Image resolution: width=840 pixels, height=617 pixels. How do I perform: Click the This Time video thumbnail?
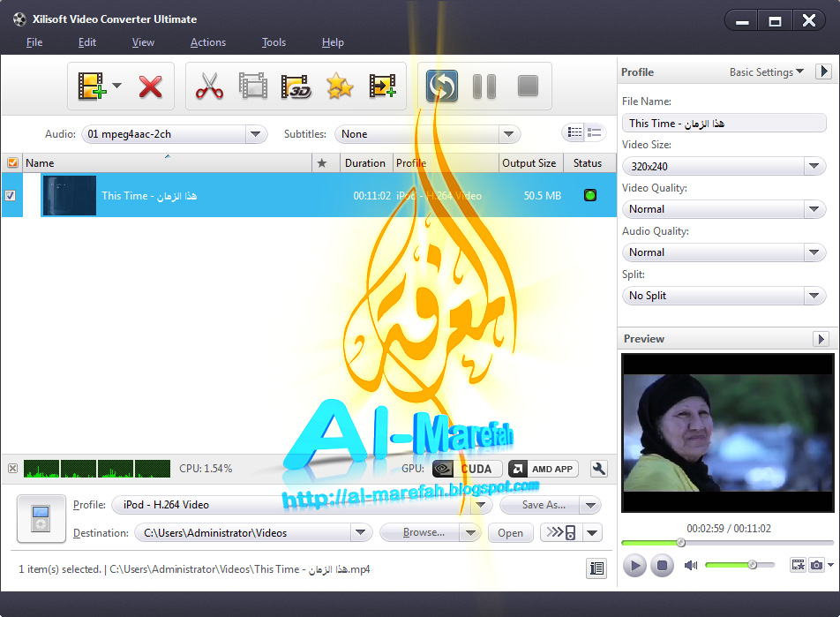69,195
